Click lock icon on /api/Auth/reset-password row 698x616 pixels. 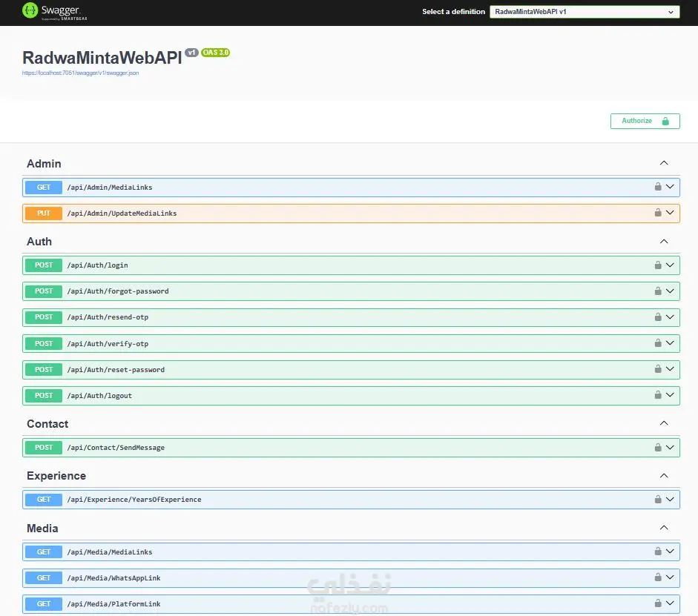[x=658, y=368]
